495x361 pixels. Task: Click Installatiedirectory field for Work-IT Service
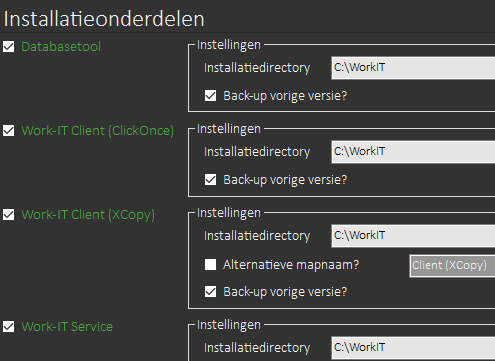click(413, 348)
